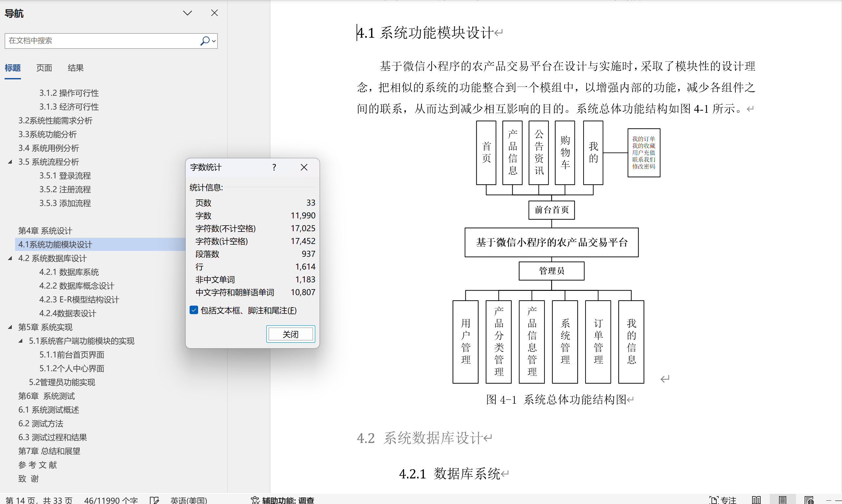Click the 订单管理 box in diagram
This screenshot has width=842, height=504.
click(x=598, y=342)
